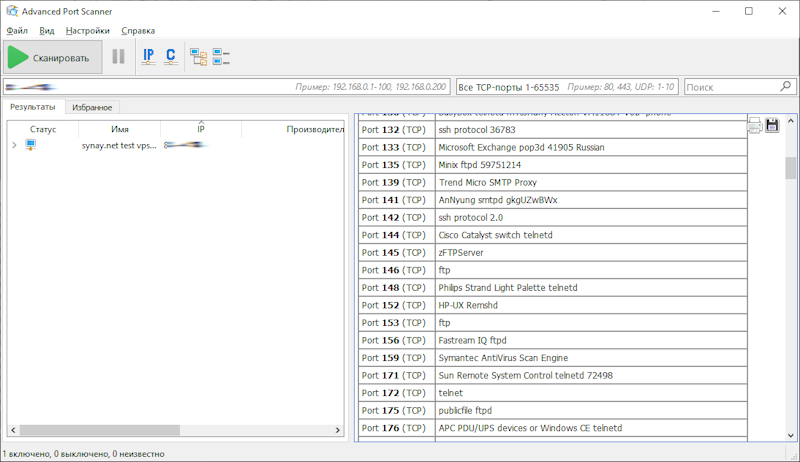Image resolution: width=800 pixels, height=462 pixels.
Task: Expand all results tree icon
Action: (198, 57)
